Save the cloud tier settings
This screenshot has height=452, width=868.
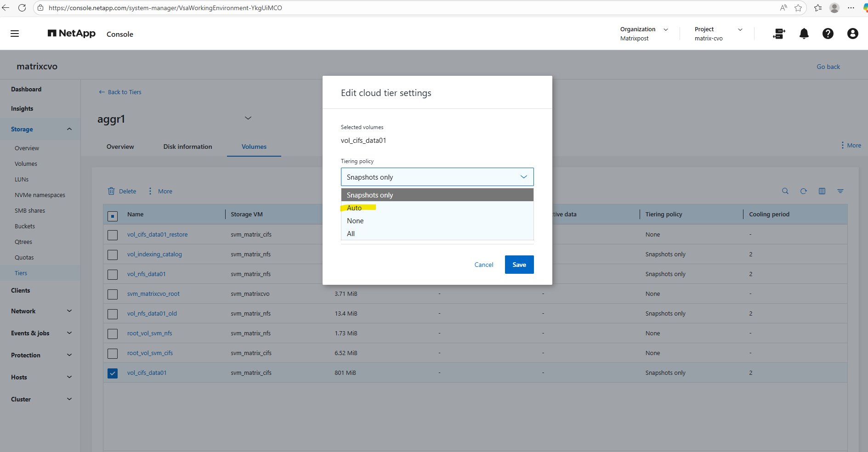519,265
